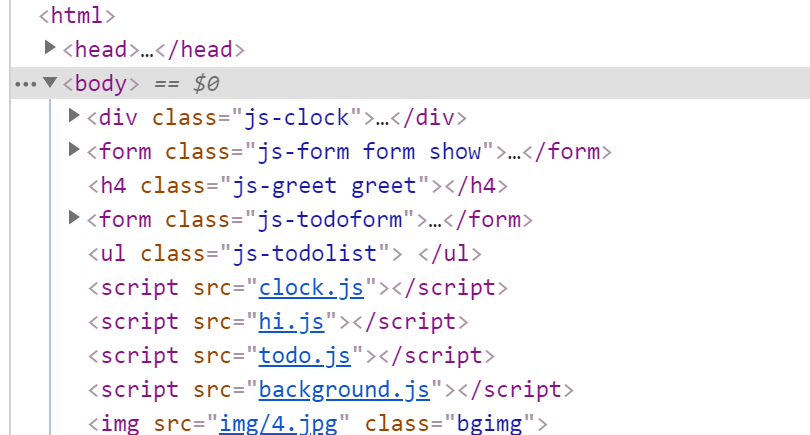Click the "js-todoform" class value
The image size is (810, 435).
click(329, 220)
